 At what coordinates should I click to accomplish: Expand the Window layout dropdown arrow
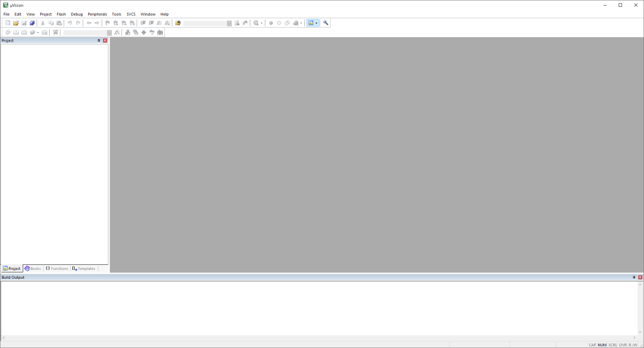pyautogui.click(x=316, y=23)
